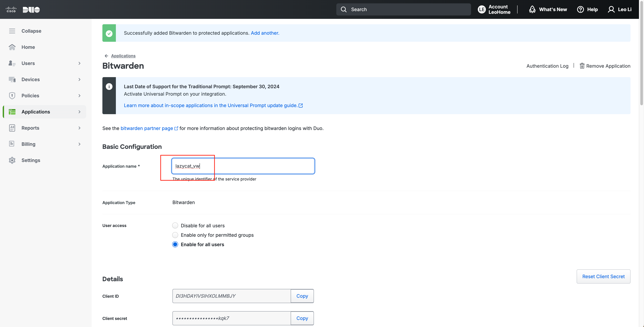
Task: Click the hamburger Collapse icon
Action: [x=12, y=31]
